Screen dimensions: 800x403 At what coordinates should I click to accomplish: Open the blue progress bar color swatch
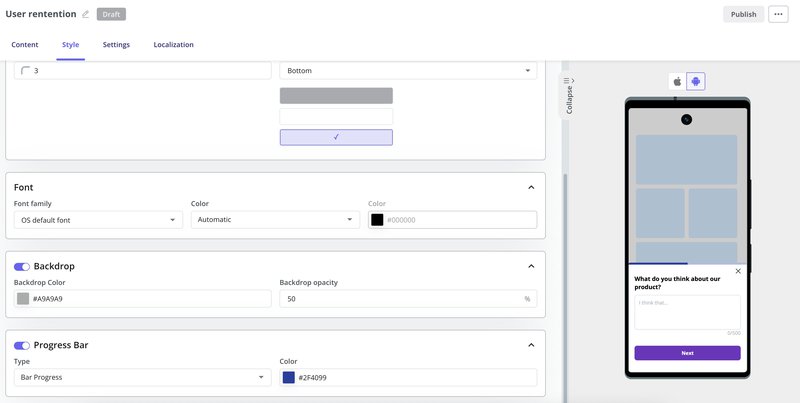(289, 377)
